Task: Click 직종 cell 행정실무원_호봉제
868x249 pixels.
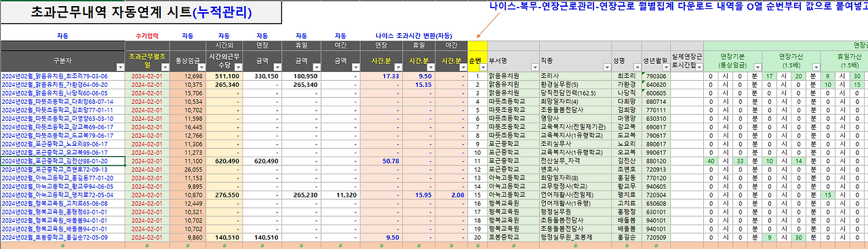Action: point(574,237)
